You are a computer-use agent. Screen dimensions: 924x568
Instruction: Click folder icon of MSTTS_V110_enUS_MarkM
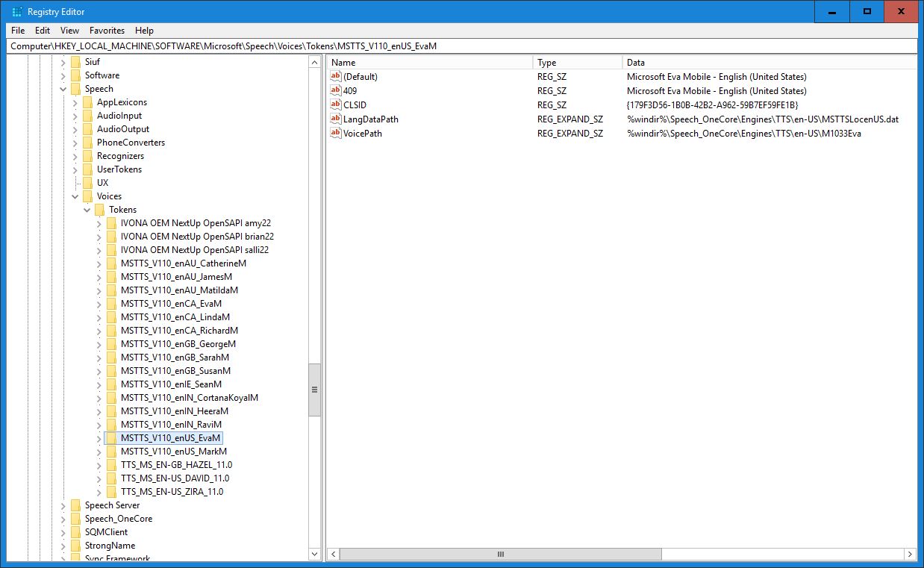(112, 452)
